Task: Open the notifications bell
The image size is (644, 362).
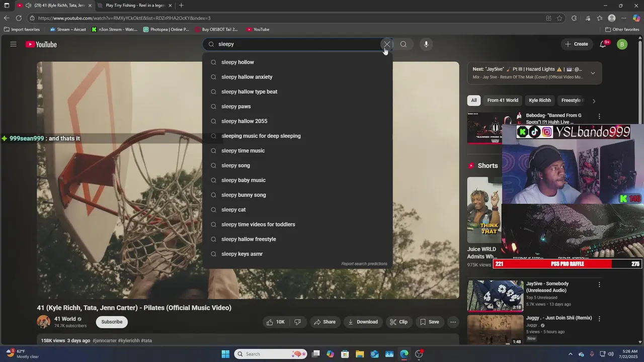Action: click(603, 44)
